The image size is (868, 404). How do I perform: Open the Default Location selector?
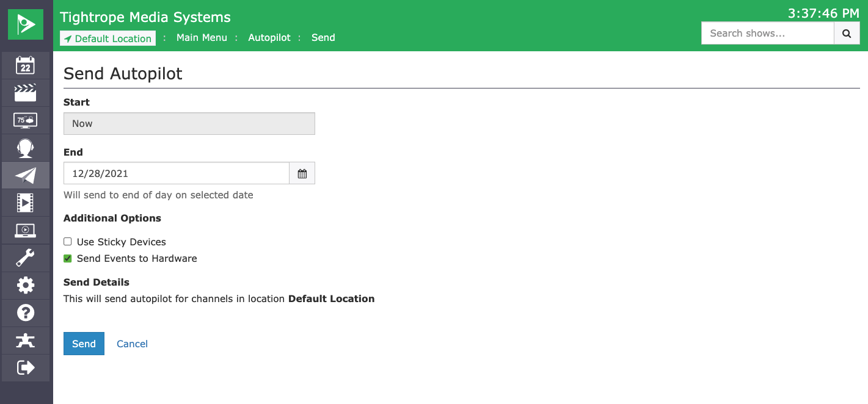[108, 38]
